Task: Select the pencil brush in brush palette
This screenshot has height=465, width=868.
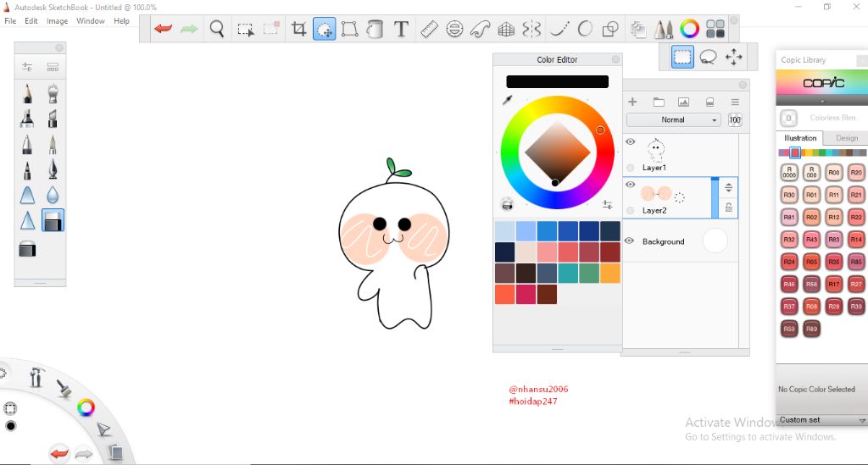Action: (x=27, y=93)
